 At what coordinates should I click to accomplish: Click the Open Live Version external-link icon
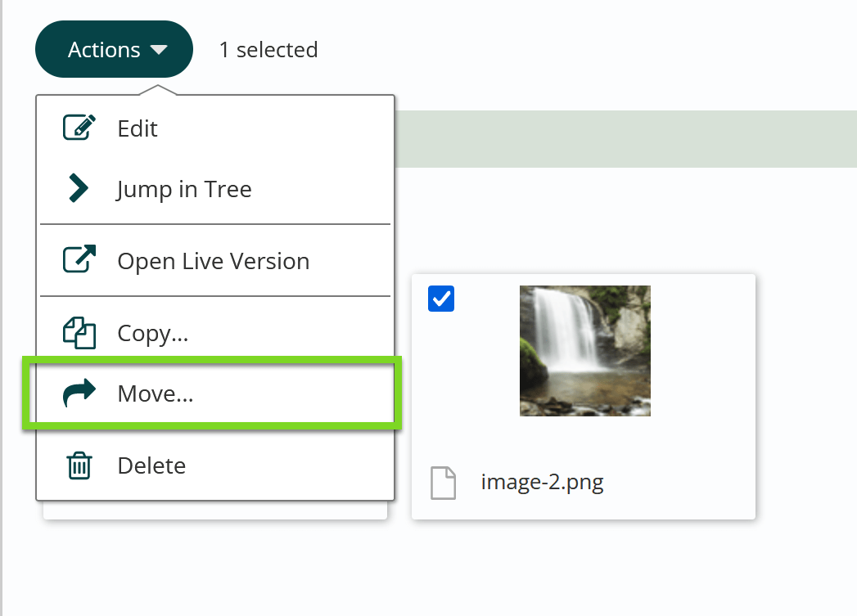[79, 261]
